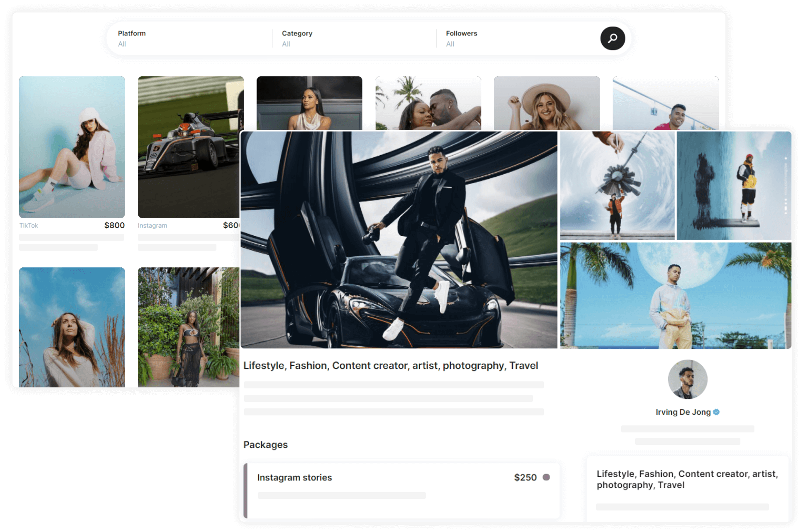Click the $800 price on TikTok card
Viewport: 802px width, 532px height.
point(114,225)
